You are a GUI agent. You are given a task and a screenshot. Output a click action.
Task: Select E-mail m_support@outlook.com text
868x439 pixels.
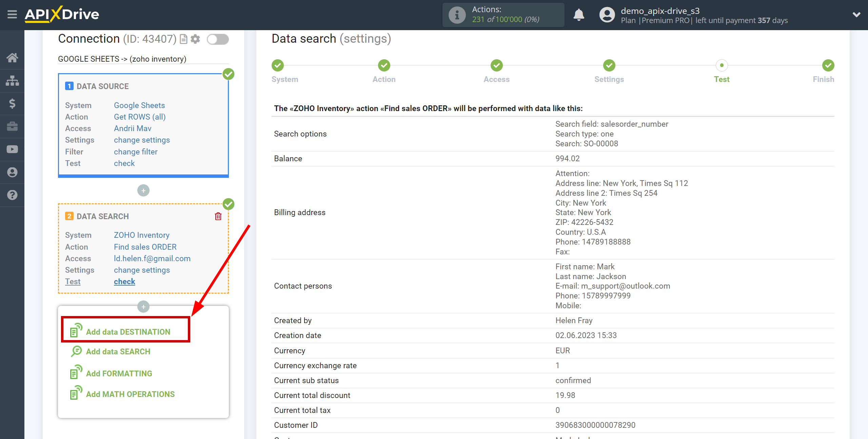coord(612,286)
